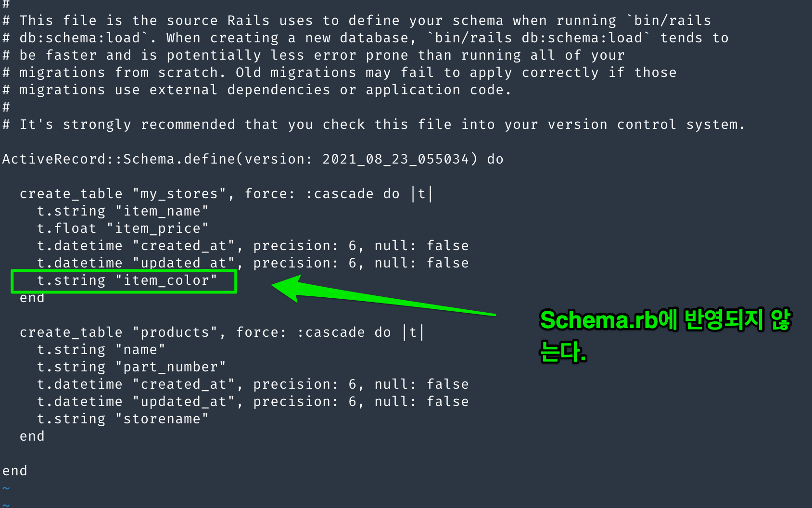
Task: Click the version number 2021_08_23_055034
Action: pyautogui.click(x=395, y=159)
